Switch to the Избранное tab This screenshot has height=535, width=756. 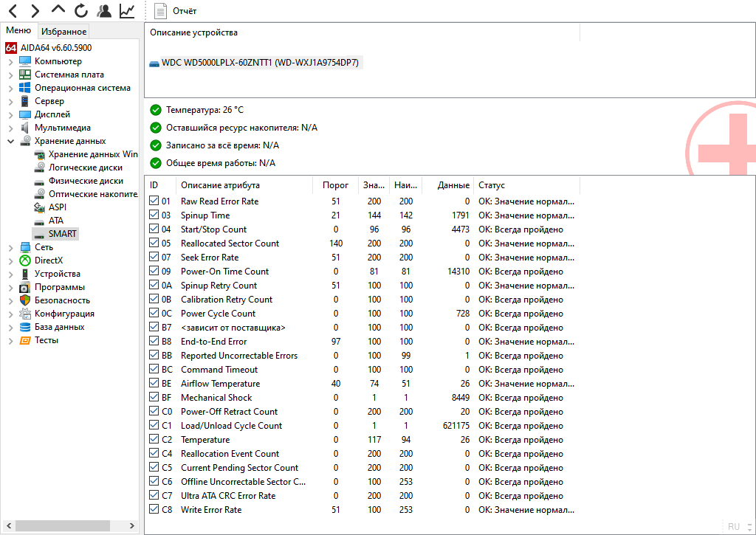pos(63,31)
